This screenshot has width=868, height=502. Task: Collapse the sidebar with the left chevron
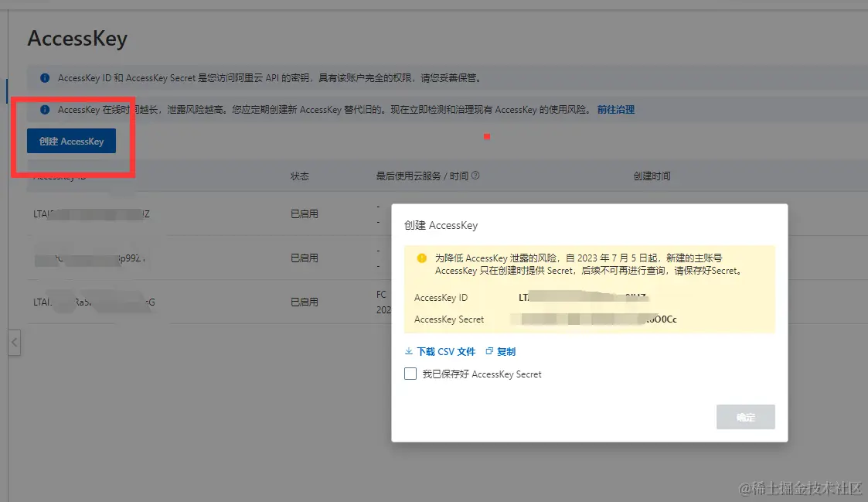click(x=15, y=343)
